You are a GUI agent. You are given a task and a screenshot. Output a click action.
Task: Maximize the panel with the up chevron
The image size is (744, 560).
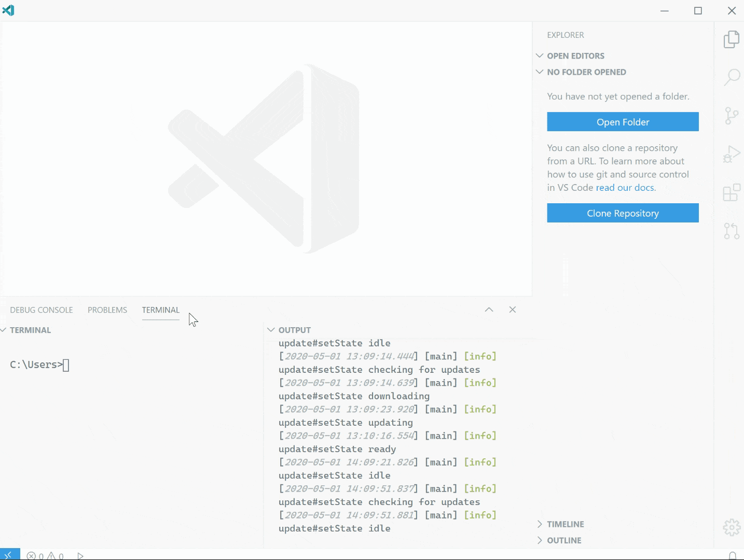pos(489,310)
